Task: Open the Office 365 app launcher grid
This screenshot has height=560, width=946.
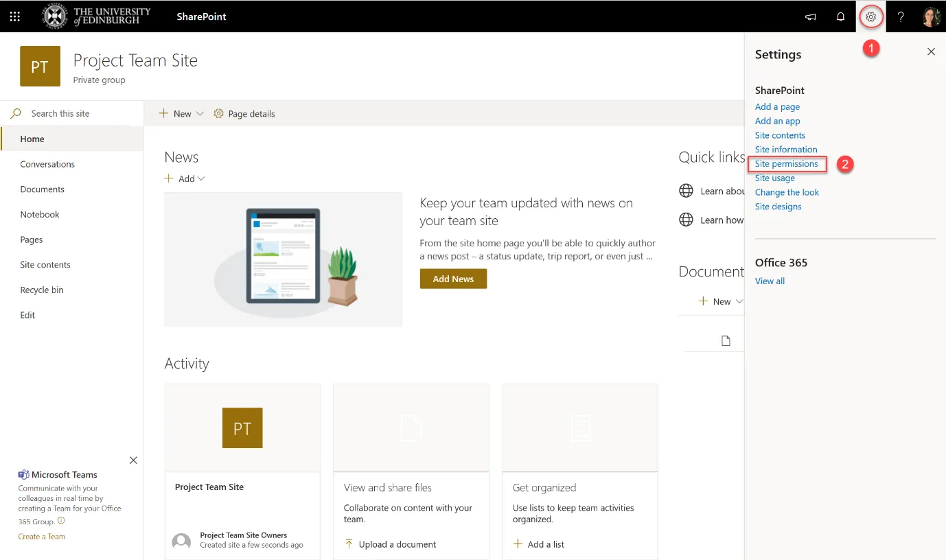Action: click(14, 16)
